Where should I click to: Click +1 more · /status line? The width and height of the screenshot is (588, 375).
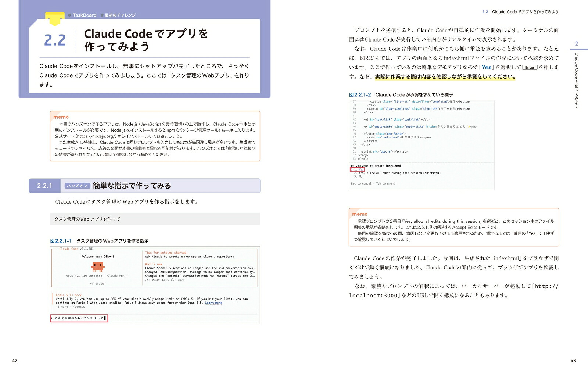click(x=70, y=307)
